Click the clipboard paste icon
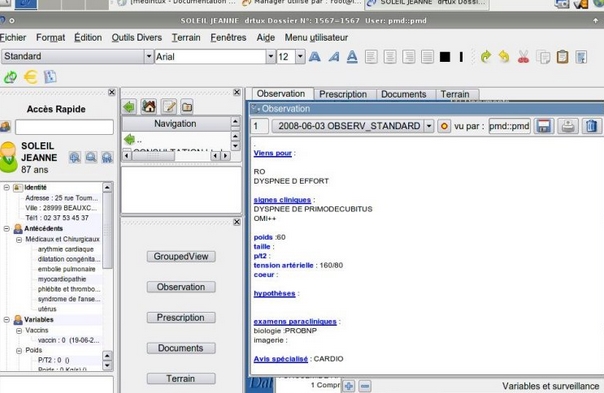 coord(562,57)
